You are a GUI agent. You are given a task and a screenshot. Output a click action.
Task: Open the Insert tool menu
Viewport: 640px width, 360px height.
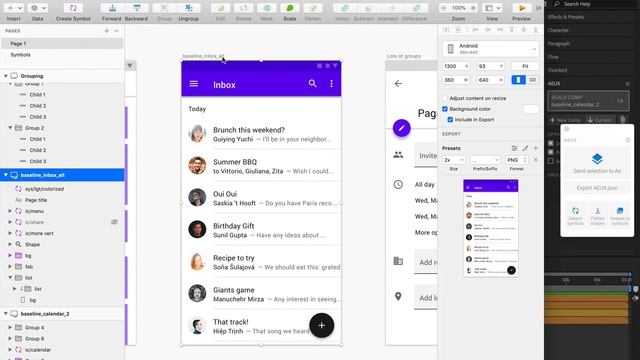coord(13,8)
